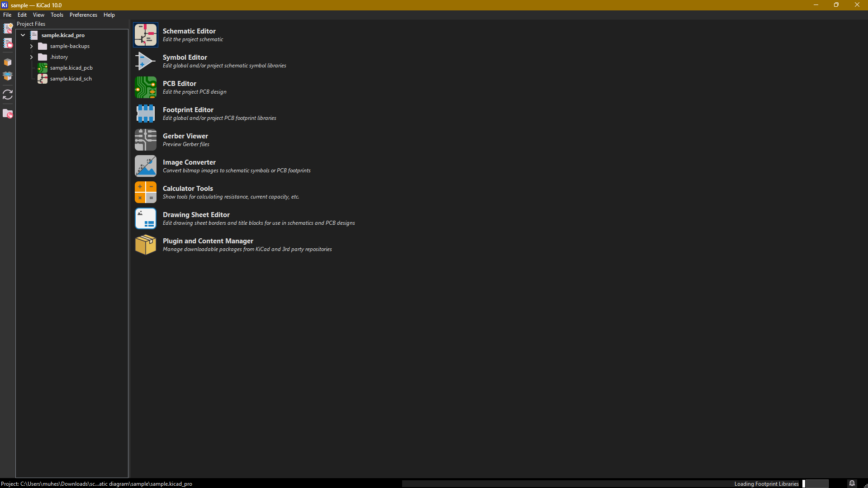This screenshot has width=868, height=488.
Task: Open the Preferences menu
Action: point(83,15)
